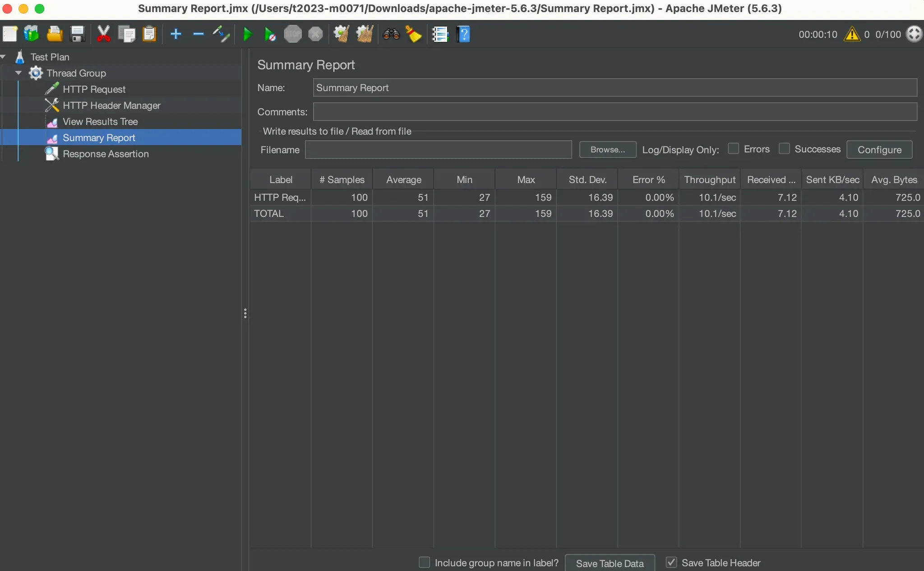
Task: Click the Paste clipboard icon
Action: tap(149, 34)
